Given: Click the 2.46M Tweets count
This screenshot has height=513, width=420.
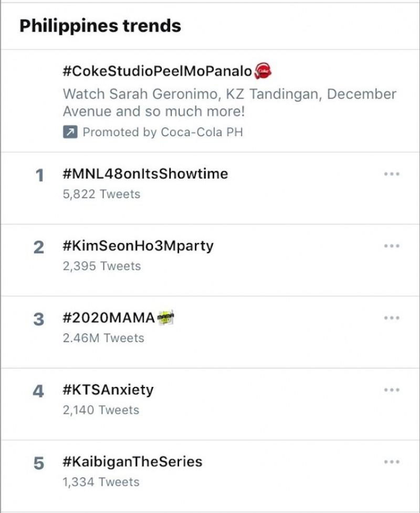Looking at the screenshot, I should tap(103, 338).
